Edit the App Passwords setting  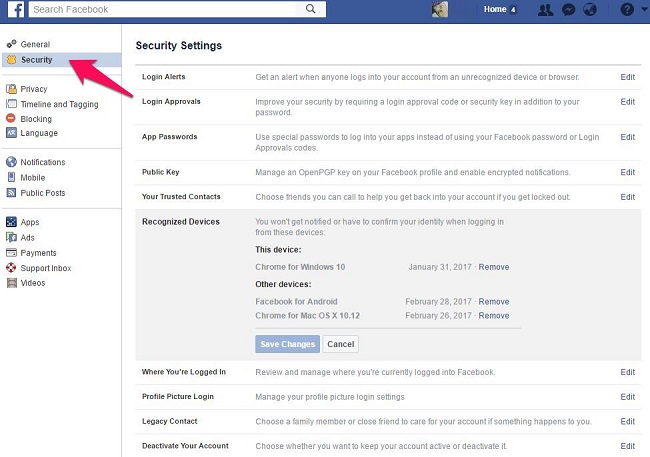[628, 137]
